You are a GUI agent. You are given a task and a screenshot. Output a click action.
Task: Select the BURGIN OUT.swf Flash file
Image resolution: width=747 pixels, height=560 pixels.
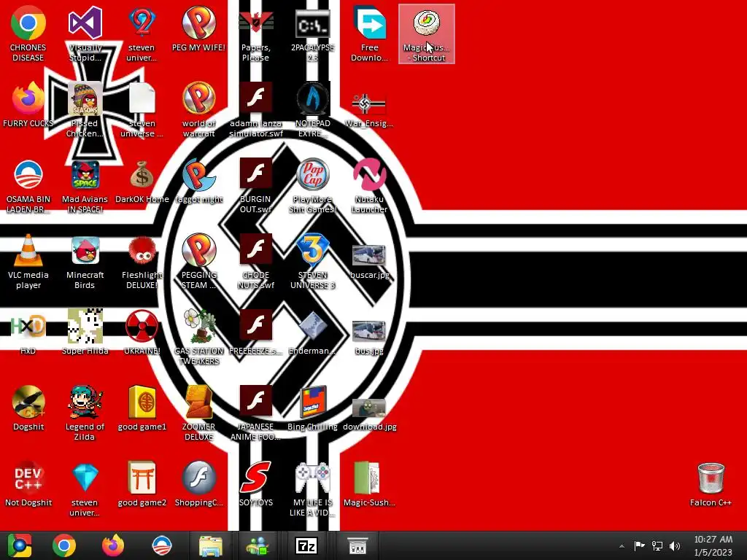tap(256, 186)
